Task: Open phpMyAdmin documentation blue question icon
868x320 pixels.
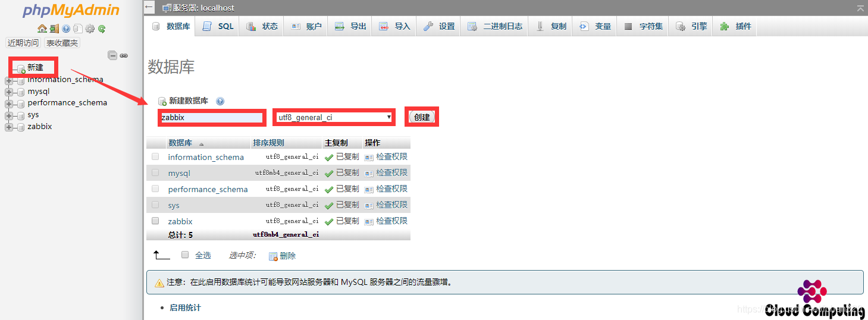Action: pyautogui.click(x=66, y=29)
